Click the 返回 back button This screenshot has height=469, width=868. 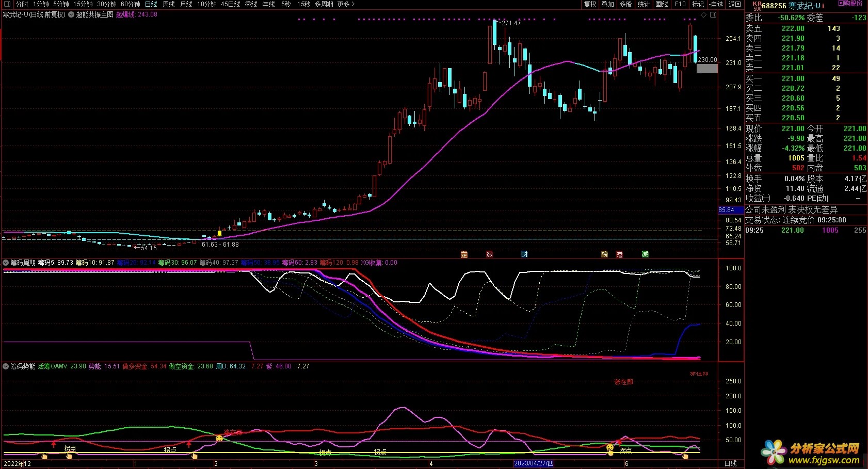click(x=735, y=4)
